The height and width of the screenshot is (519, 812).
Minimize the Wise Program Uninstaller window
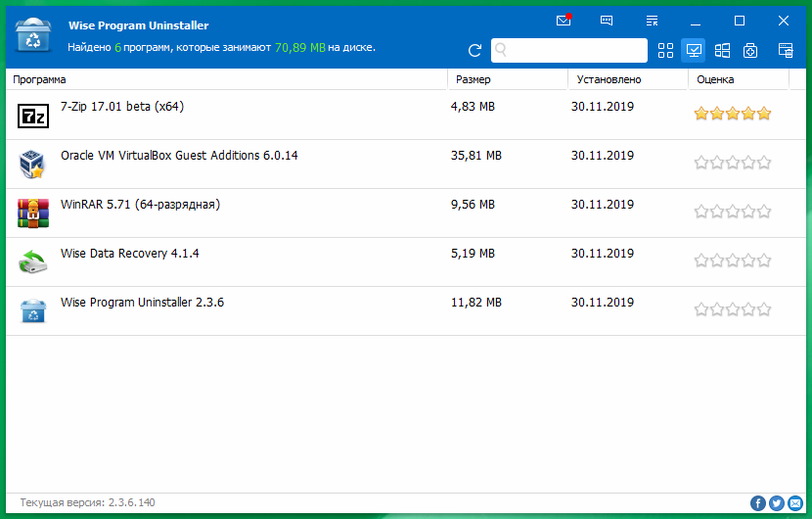pos(696,22)
